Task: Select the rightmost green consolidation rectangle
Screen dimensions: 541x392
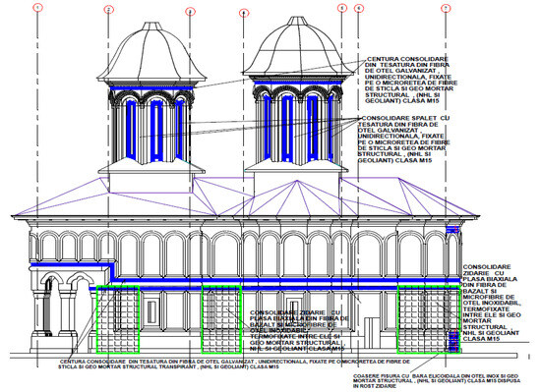Action: [429, 319]
